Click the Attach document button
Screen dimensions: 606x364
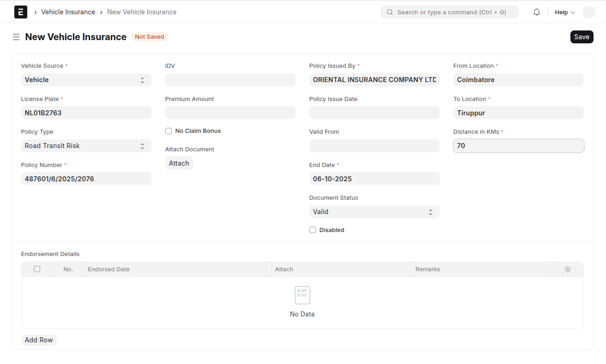(x=179, y=163)
